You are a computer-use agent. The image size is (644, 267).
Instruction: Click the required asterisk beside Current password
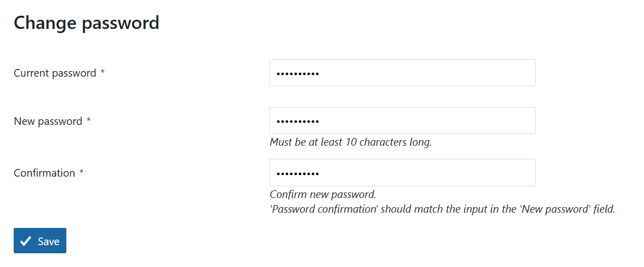coord(102,73)
